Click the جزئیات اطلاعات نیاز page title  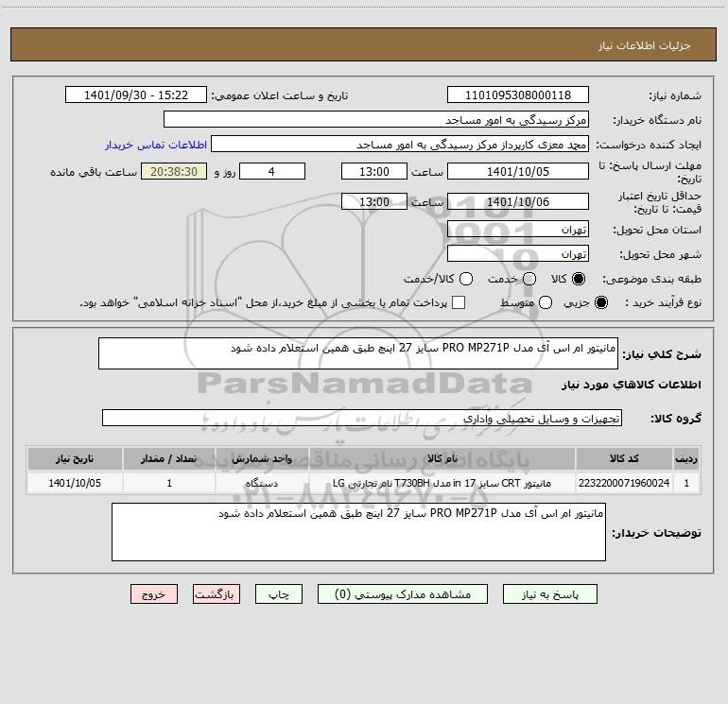644,45
